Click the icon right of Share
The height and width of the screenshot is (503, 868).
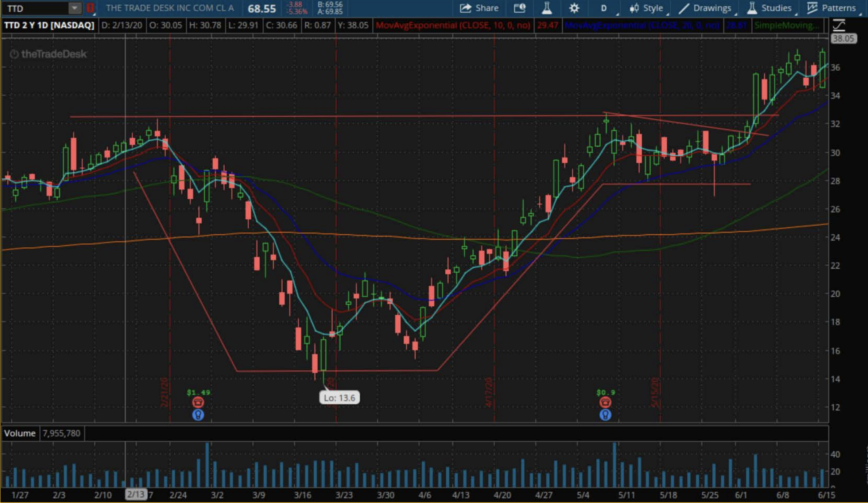[519, 8]
